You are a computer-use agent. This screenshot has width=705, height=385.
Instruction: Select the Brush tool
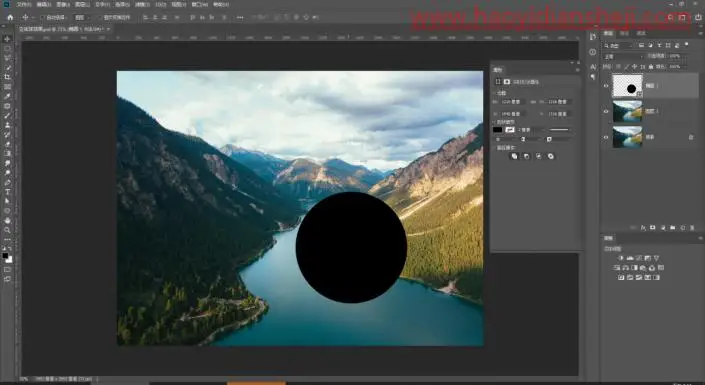pos(7,116)
